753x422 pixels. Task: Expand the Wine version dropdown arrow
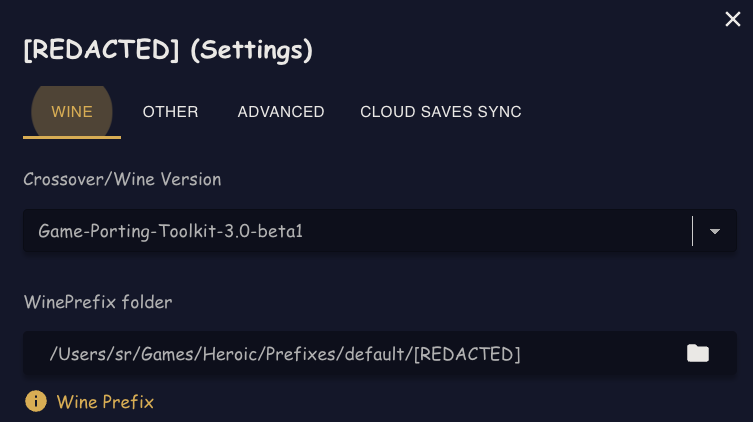[715, 231]
